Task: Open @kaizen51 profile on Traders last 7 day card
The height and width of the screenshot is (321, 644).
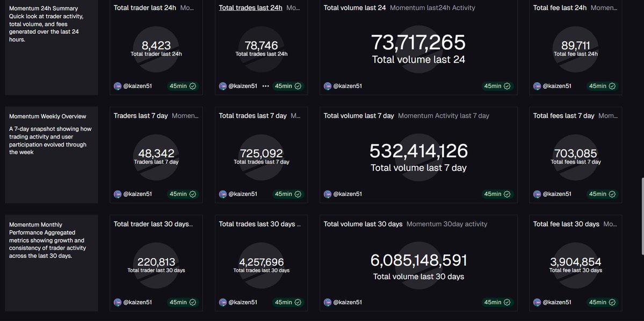Action: 138,194
